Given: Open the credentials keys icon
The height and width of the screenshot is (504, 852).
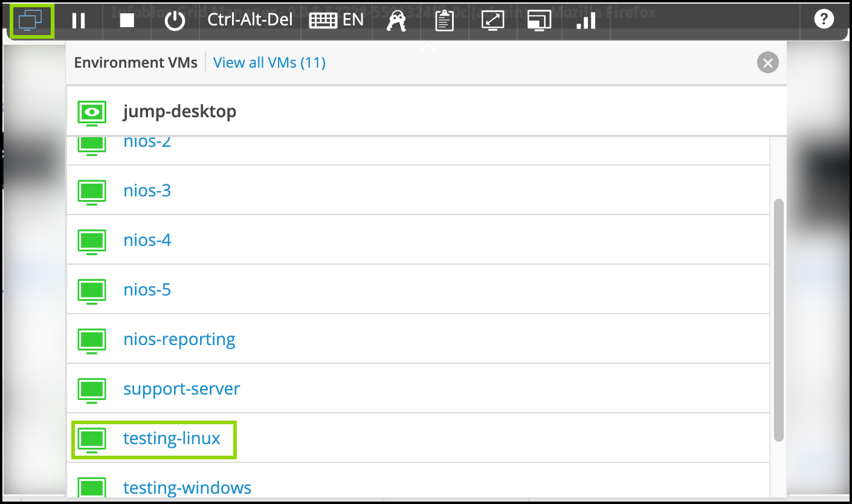Looking at the screenshot, I should click(x=396, y=21).
